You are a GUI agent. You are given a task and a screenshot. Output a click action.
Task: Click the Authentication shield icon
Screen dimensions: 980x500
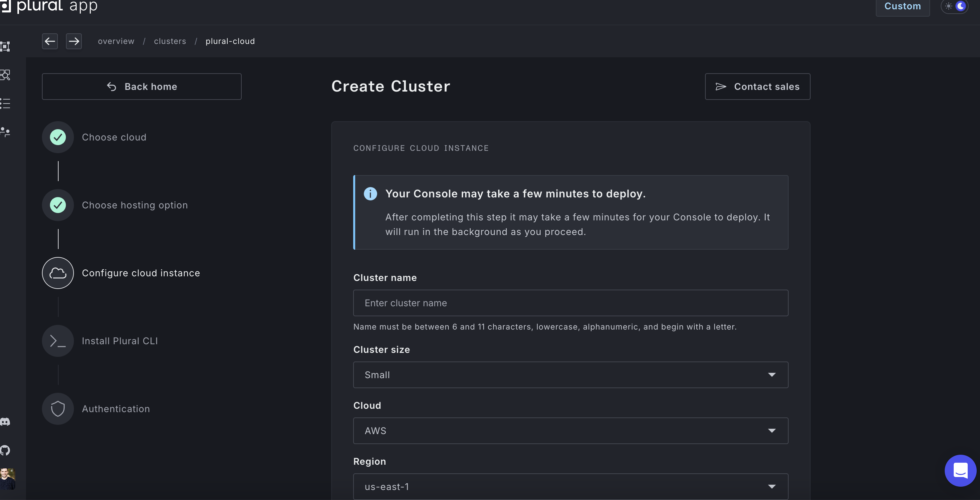[x=58, y=409]
